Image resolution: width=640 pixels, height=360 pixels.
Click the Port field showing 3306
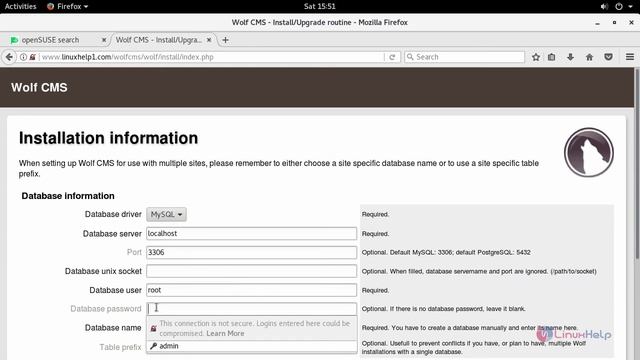tap(251, 252)
